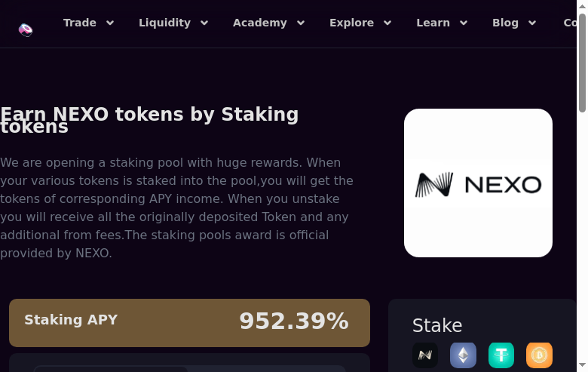Open the Blog menu
The image size is (588, 372).
[505, 23]
